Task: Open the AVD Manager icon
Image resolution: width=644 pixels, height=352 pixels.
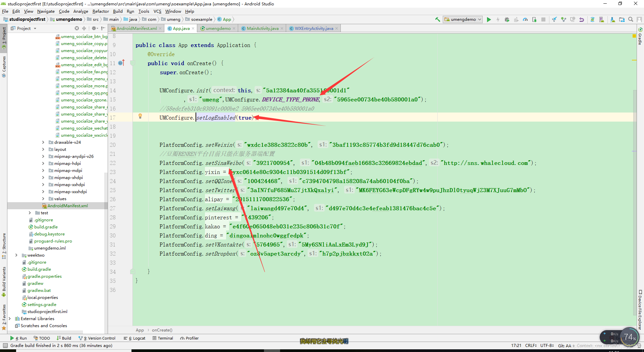Action: (x=602, y=19)
